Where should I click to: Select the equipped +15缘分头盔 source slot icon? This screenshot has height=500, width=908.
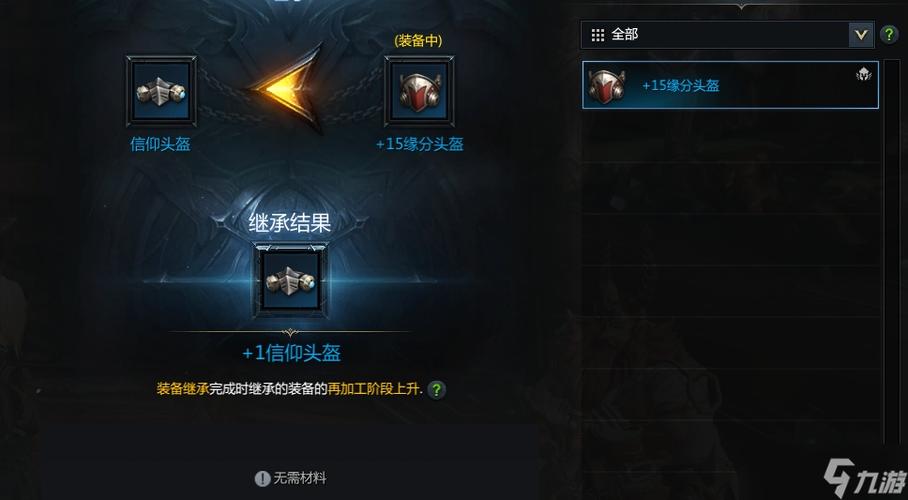(x=419, y=92)
